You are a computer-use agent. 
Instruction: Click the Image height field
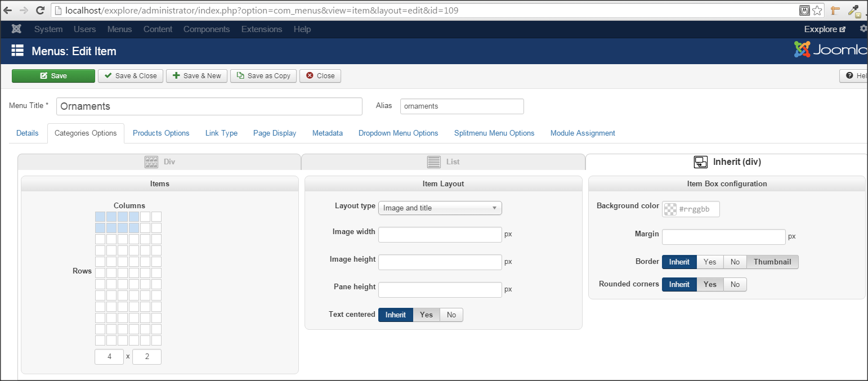[440, 262]
